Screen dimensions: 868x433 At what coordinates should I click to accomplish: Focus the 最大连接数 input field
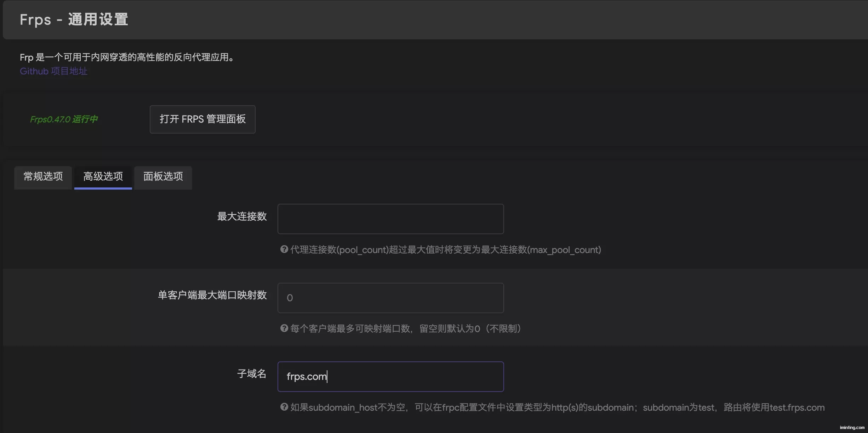tap(390, 219)
